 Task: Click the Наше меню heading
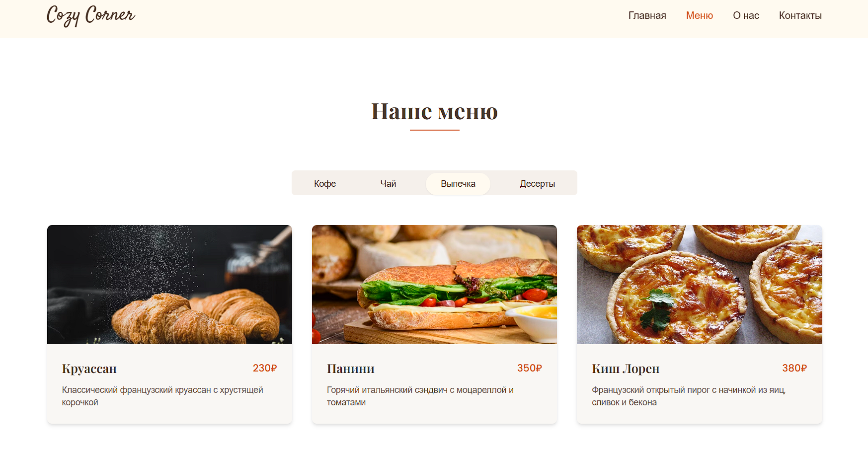coord(434,111)
